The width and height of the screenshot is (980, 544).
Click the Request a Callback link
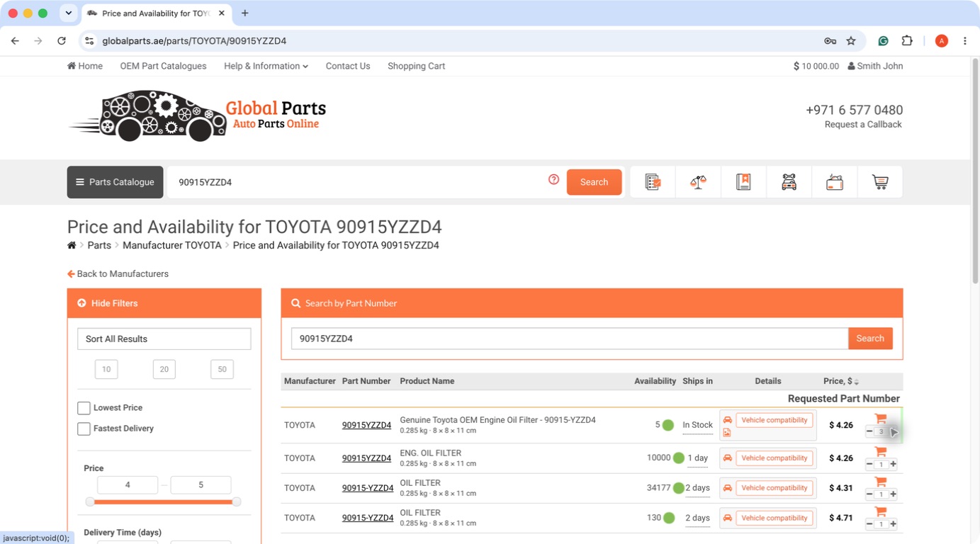[863, 125]
